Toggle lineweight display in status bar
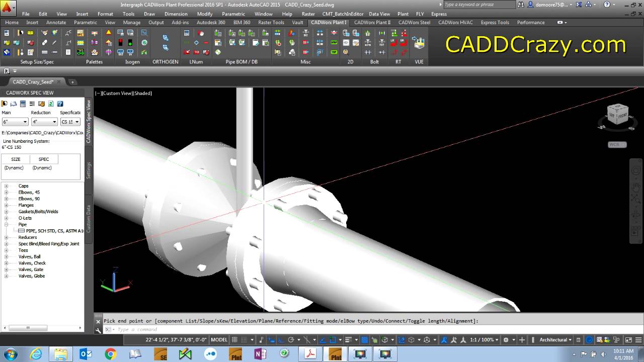The height and width of the screenshot is (362, 644). [x=348, y=340]
